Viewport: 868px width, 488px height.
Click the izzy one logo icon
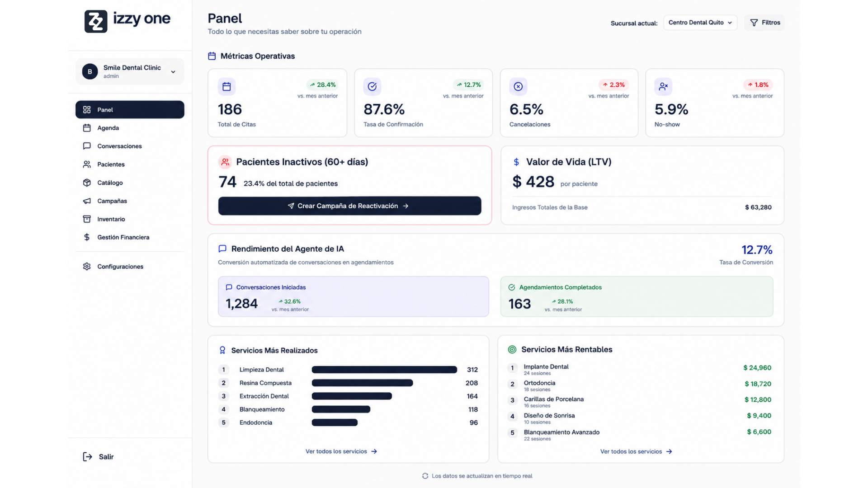coord(96,21)
